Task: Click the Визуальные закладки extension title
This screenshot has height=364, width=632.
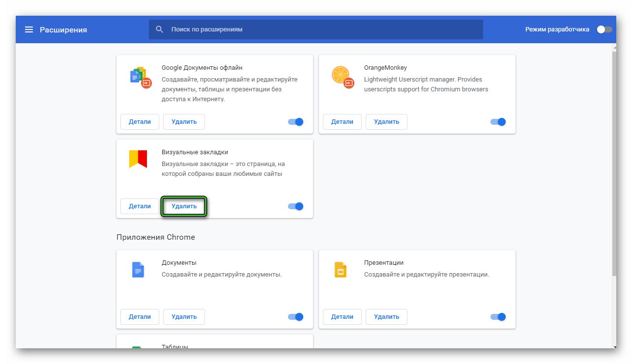Action: [x=195, y=152]
